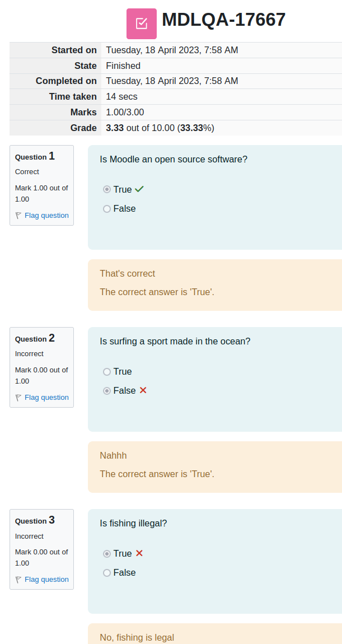The width and height of the screenshot is (342, 644).
Task: Choose True for the surfing question
Action: point(107,372)
